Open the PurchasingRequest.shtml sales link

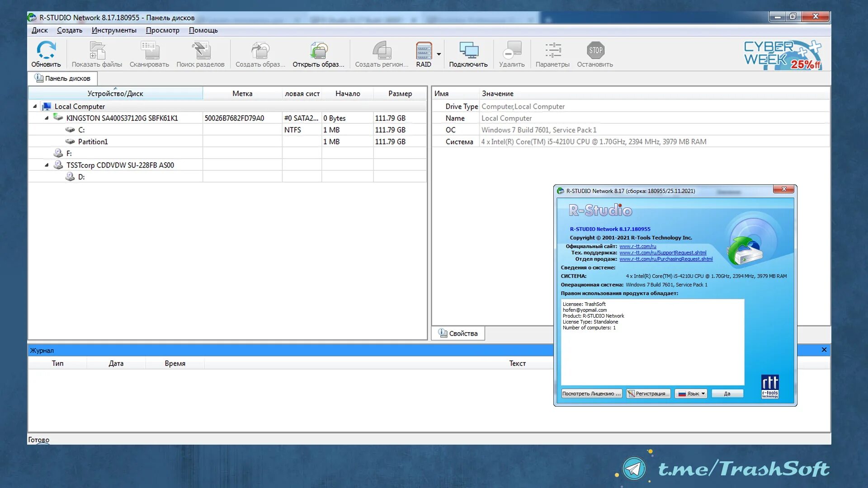click(x=666, y=259)
